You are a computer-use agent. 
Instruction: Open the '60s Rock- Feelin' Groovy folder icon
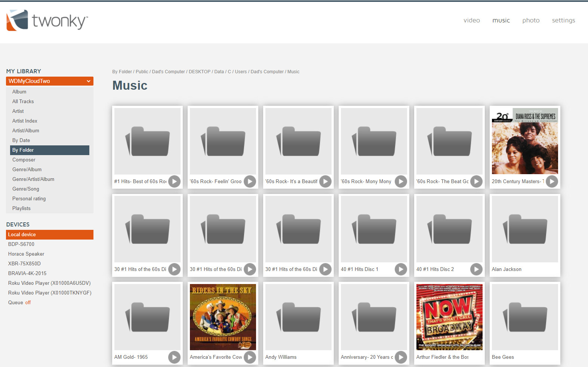pos(223,141)
